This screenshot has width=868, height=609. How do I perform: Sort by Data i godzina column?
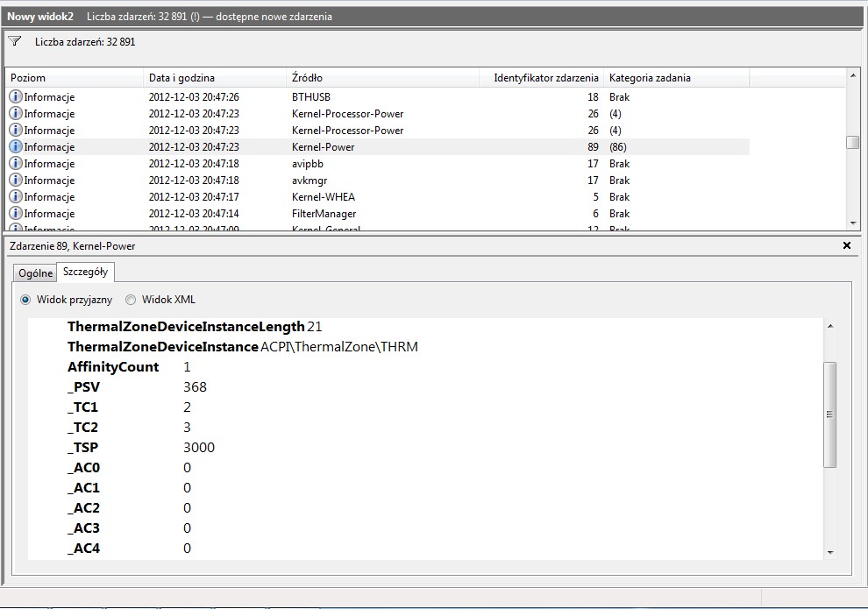click(x=215, y=78)
